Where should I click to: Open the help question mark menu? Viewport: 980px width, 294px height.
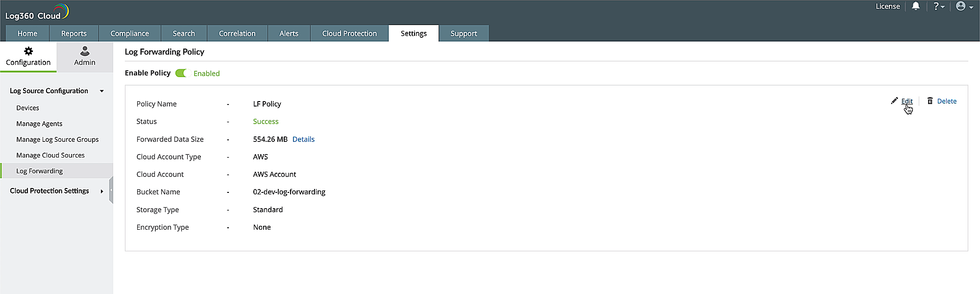pos(939,6)
